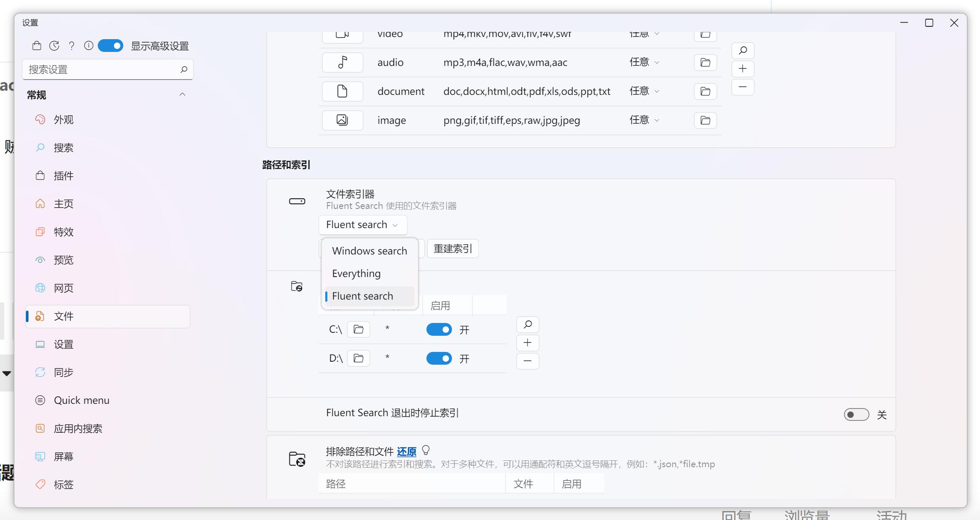Click the plugin store bag icon in top toolbar
The width and height of the screenshot is (980, 520).
37,46
